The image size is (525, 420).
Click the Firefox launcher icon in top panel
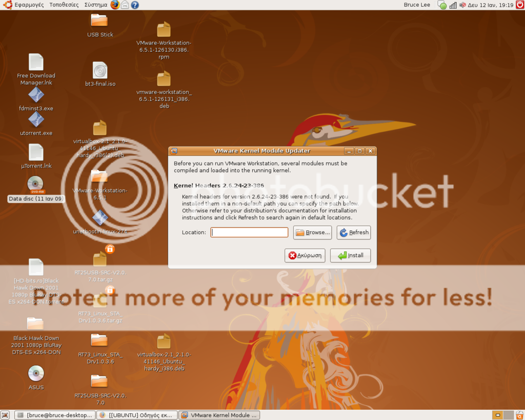coord(115,5)
